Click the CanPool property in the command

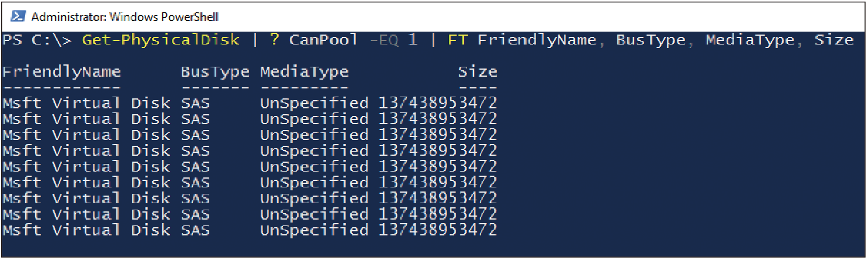[323, 40]
